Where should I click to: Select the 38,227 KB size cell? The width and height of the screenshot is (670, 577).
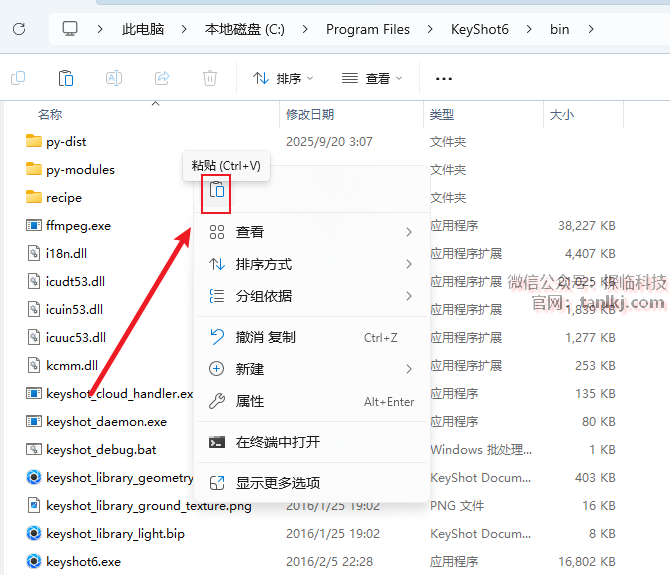pyautogui.click(x=587, y=225)
